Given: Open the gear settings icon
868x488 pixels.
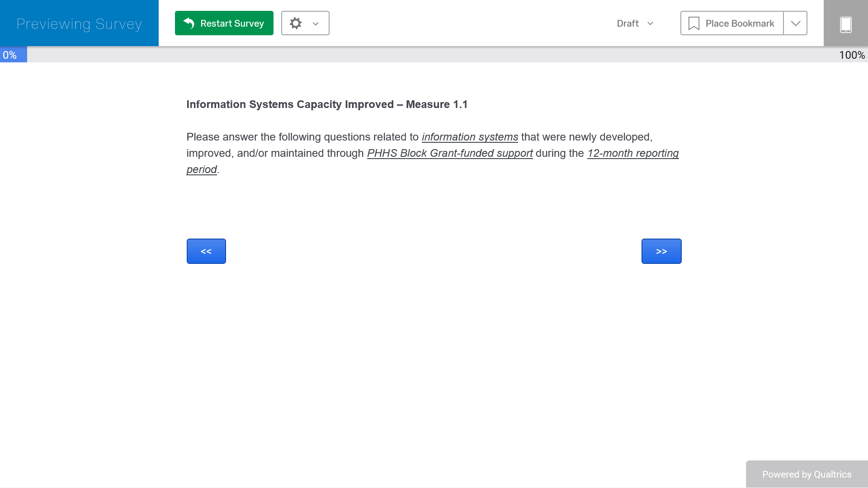Looking at the screenshot, I should pos(296,23).
